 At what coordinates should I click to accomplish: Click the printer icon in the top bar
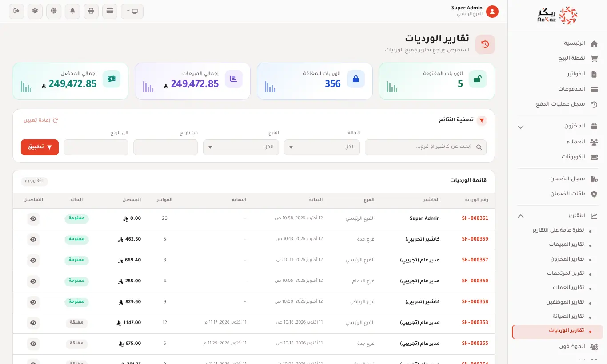point(91,11)
